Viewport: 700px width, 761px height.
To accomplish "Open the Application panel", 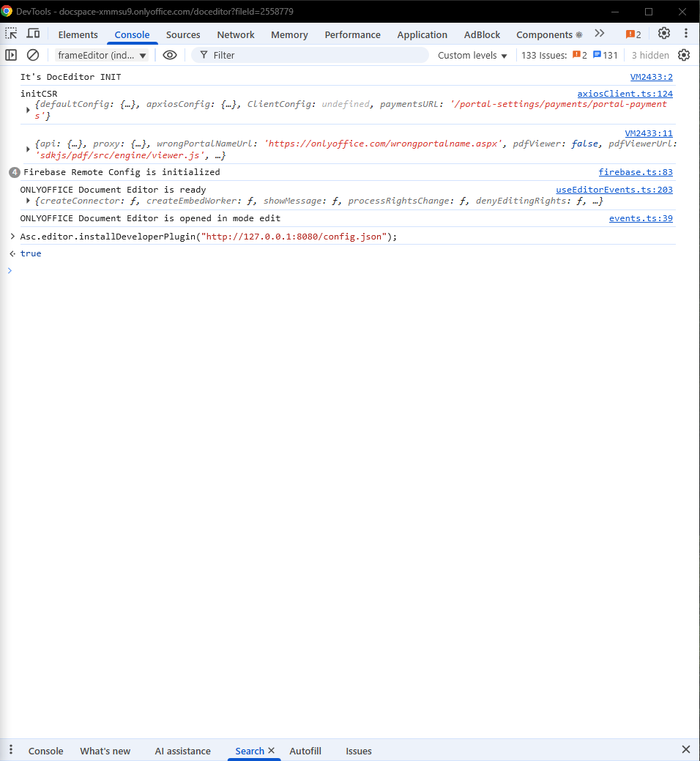I will (422, 34).
